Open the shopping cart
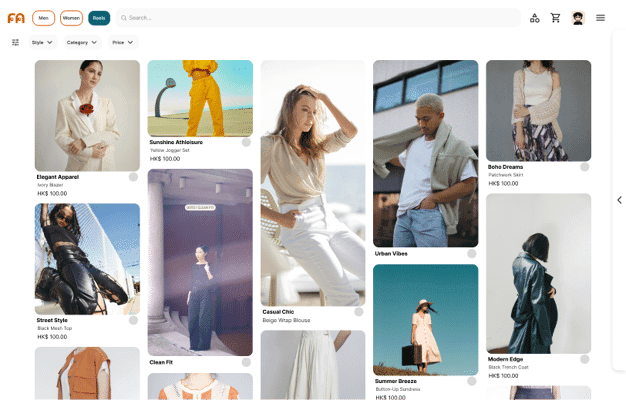This screenshot has width=626, height=400. pos(556,18)
